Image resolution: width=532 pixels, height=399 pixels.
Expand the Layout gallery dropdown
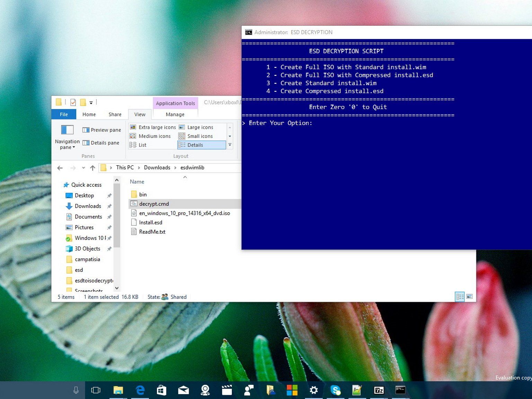click(x=230, y=145)
